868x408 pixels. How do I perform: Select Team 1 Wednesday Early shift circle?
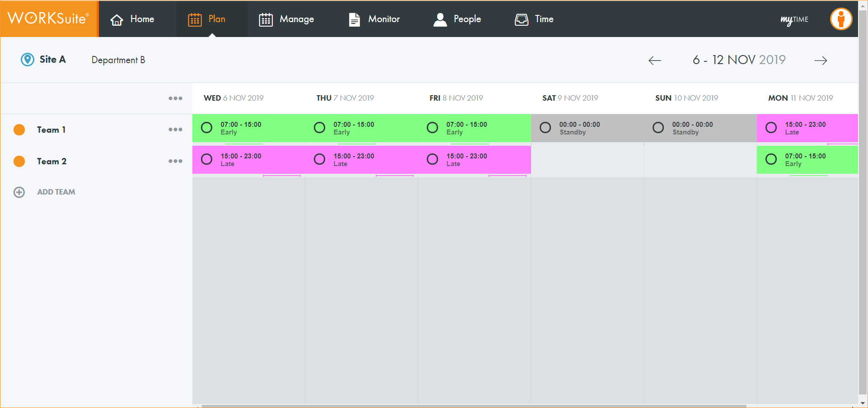click(x=206, y=128)
